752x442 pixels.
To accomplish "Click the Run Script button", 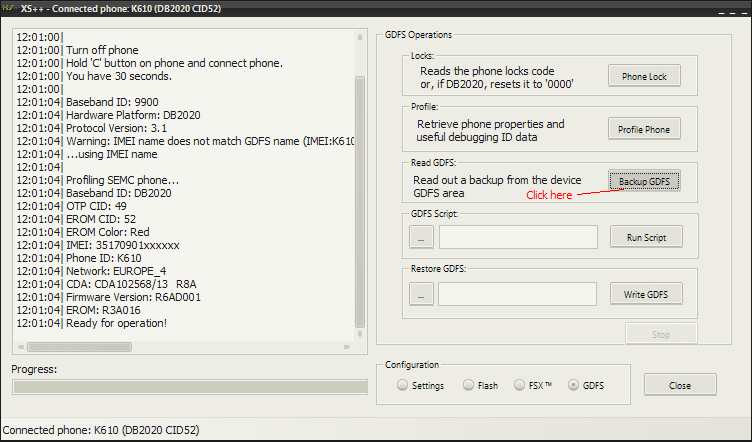I will pos(646,237).
